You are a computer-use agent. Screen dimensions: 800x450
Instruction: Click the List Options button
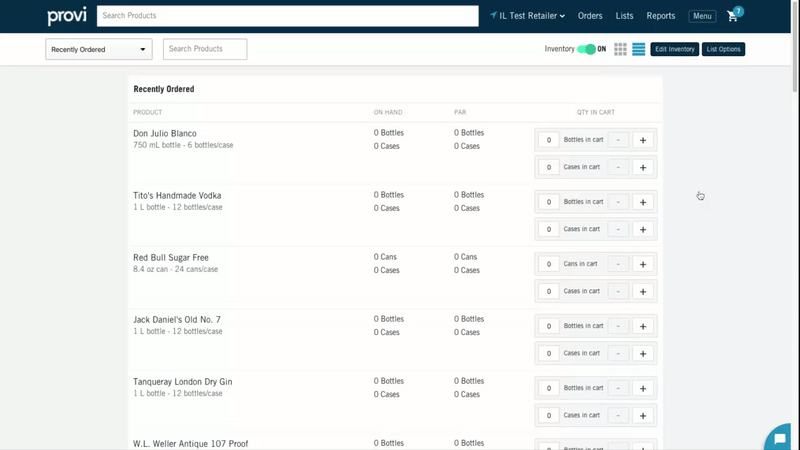pos(723,49)
